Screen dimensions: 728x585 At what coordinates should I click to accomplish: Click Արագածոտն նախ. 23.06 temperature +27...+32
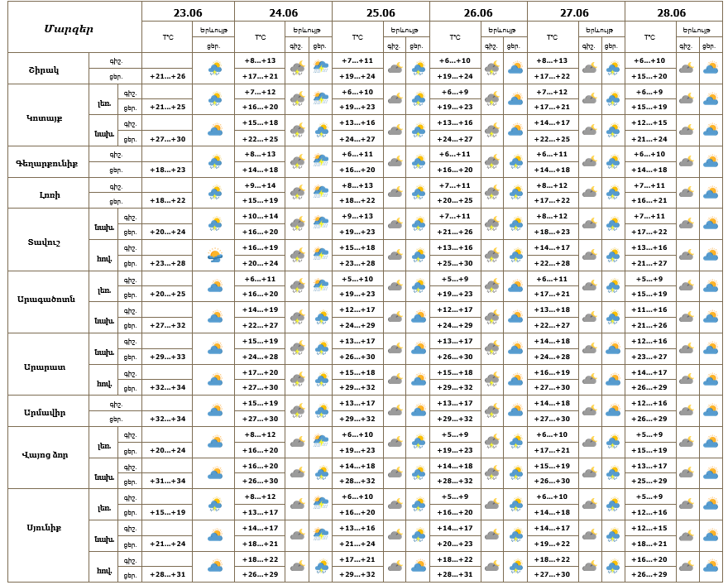(x=168, y=325)
